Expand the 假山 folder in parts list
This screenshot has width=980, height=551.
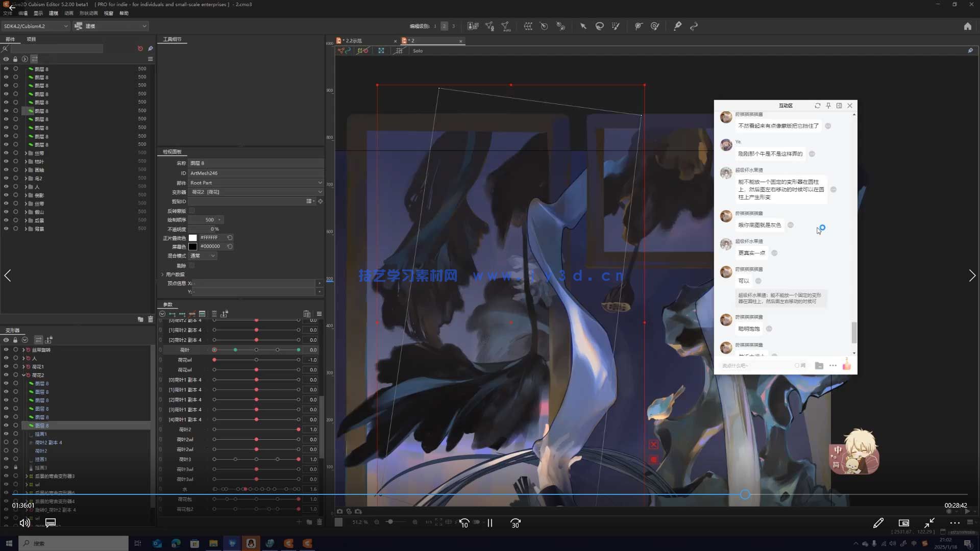[x=26, y=212]
